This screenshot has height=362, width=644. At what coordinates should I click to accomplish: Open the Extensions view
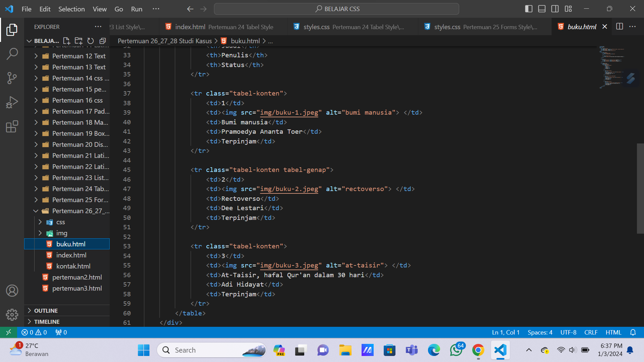click(12, 127)
